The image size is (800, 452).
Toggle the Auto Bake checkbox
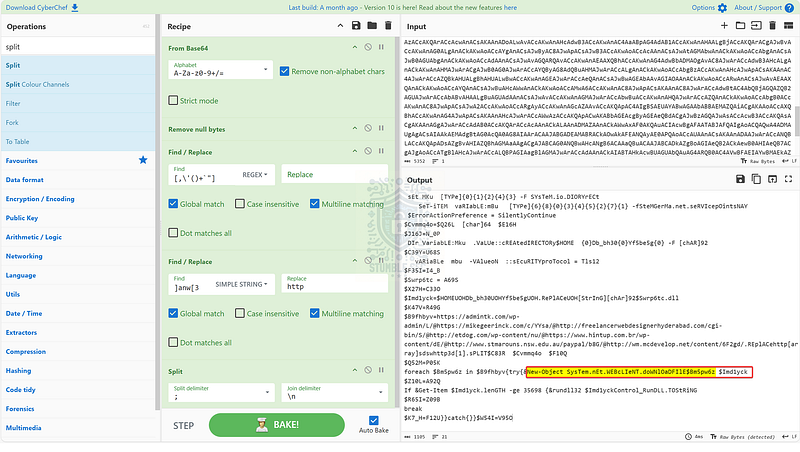(373, 420)
